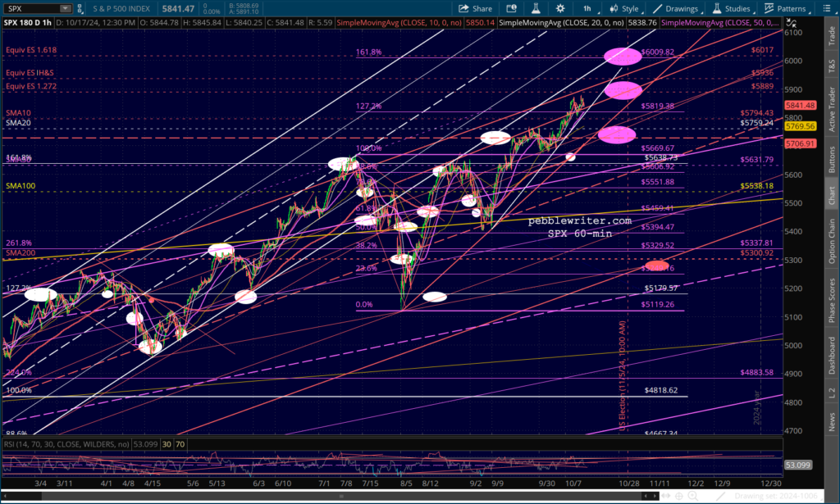Select the $5538.18 yellow label
840x504 pixels.
click(x=756, y=186)
